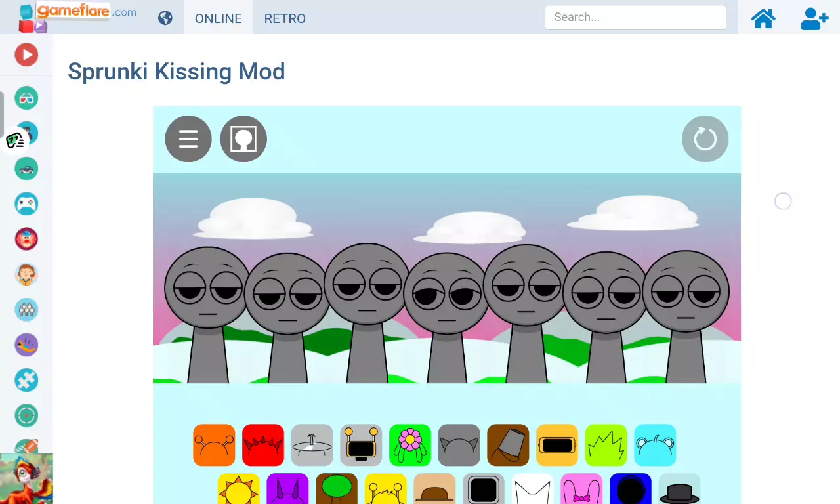Choose the orange icon with black visor
840x504 pixels.
click(x=557, y=445)
